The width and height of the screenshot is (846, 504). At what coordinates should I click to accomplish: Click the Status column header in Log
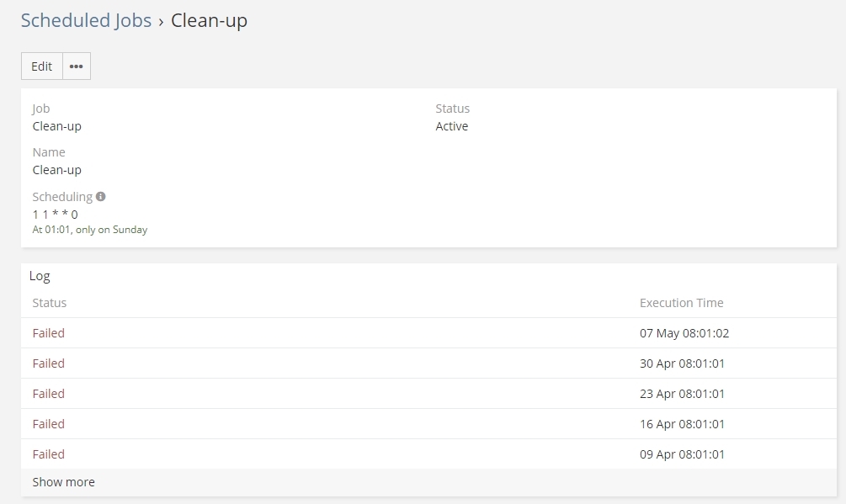coord(50,303)
